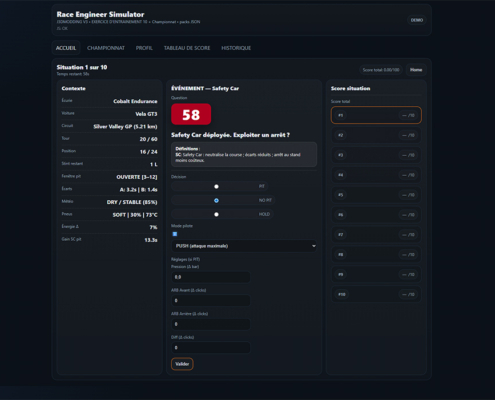Viewport: 495px width, 400px height.
Task: Click the Home button
Action: (416, 70)
